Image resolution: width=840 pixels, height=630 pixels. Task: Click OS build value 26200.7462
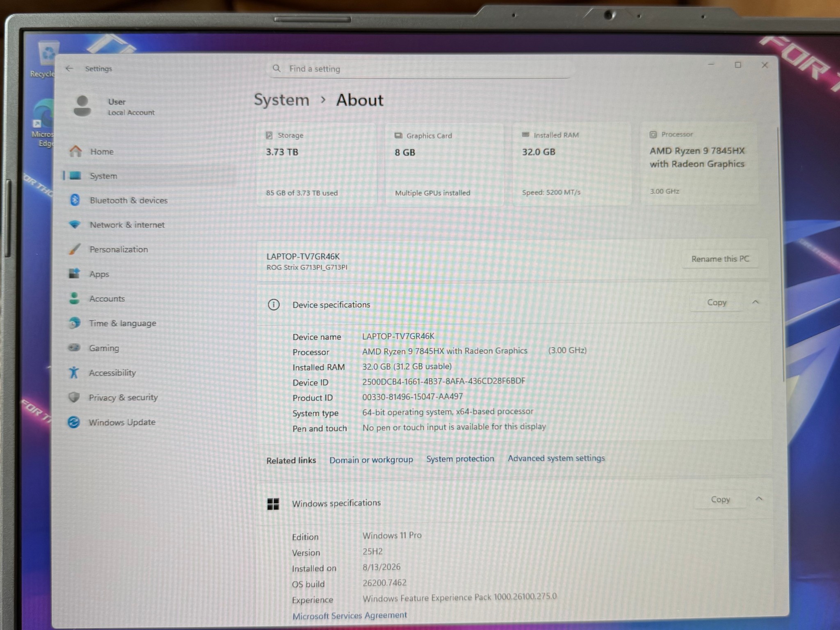(384, 583)
